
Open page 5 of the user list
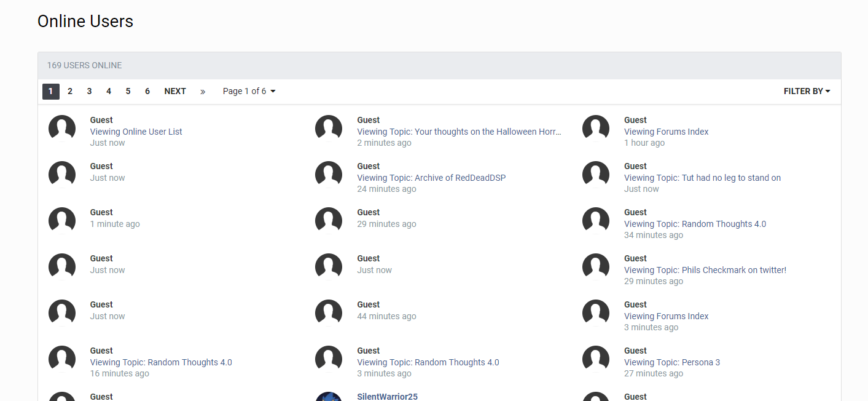(128, 92)
